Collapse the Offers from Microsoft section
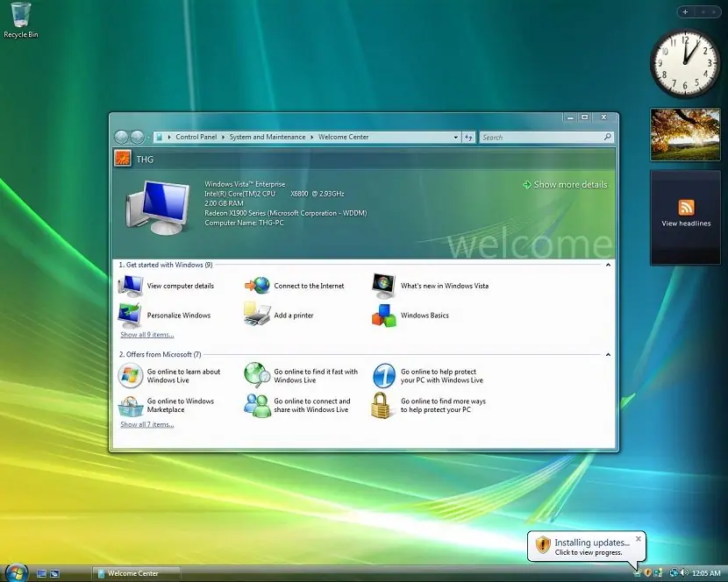Screen dimensions: 728x582 (608, 354)
